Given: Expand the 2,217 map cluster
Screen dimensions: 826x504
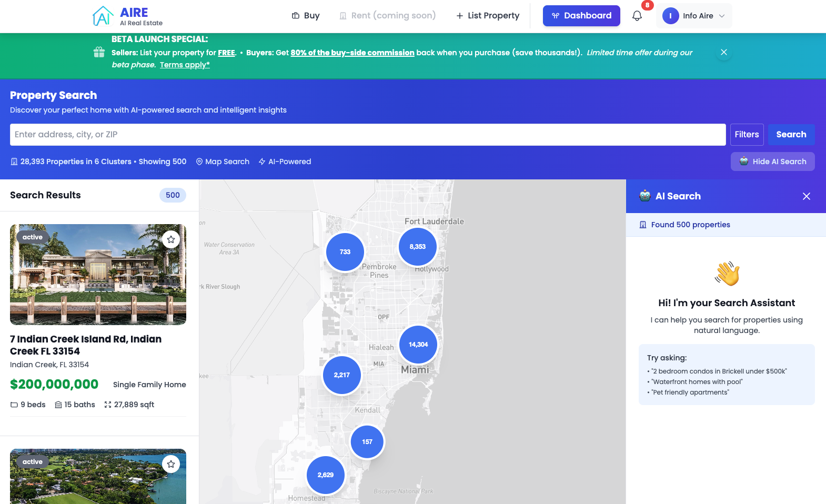Looking at the screenshot, I should click(342, 375).
